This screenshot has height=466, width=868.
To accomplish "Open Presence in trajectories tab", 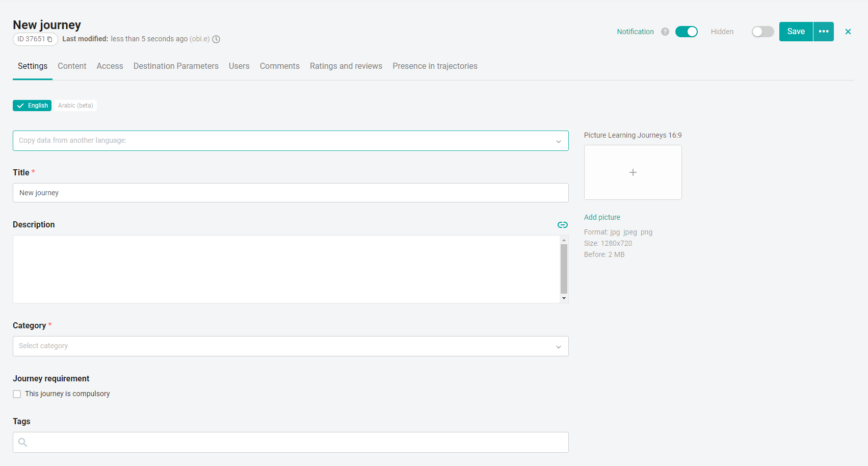I will (435, 66).
